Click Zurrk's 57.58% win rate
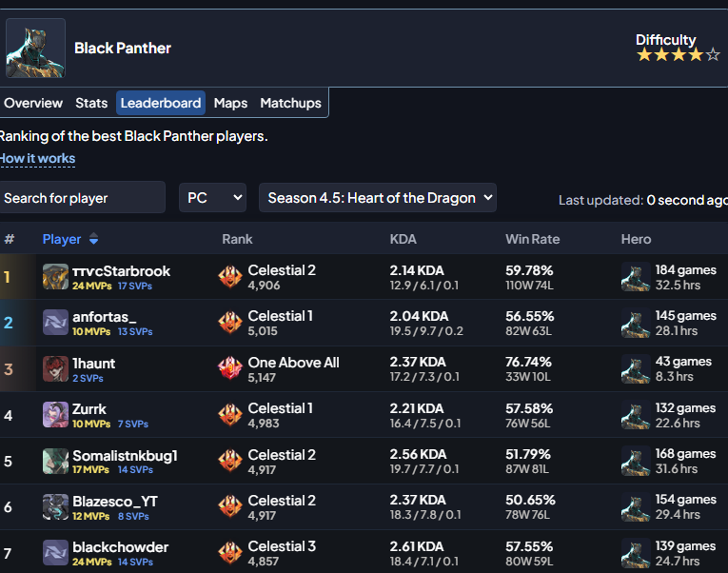Viewport: 728px width, 573px height. coord(529,408)
